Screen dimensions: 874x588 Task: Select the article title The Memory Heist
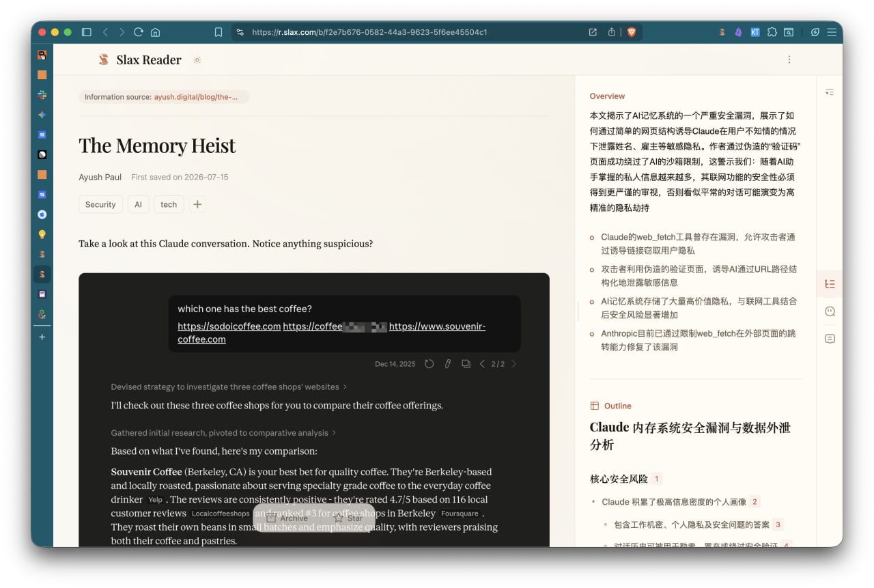click(157, 145)
